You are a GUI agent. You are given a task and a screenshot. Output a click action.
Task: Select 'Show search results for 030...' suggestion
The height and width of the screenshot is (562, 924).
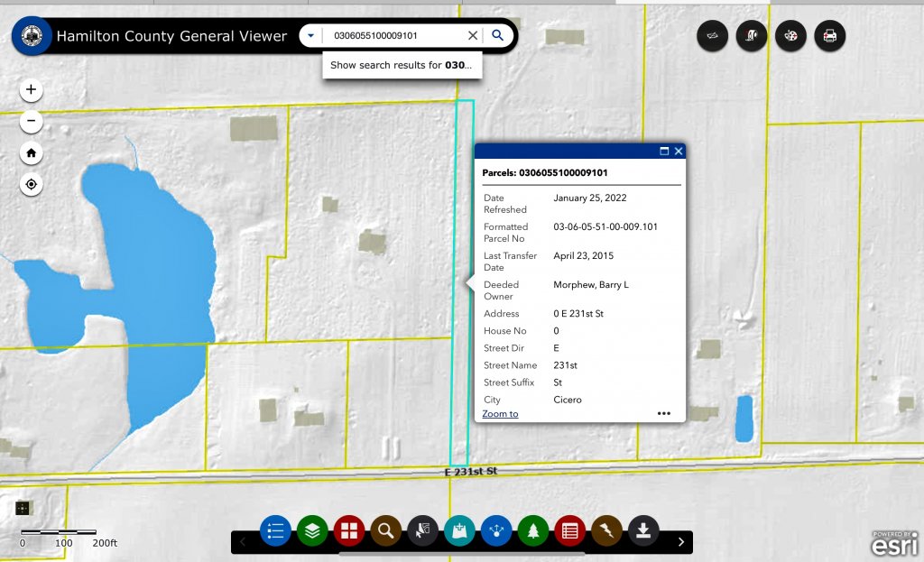click(401, 65)
